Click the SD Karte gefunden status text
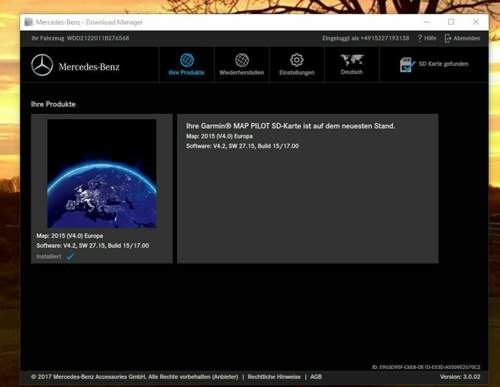 pos(443,64)
